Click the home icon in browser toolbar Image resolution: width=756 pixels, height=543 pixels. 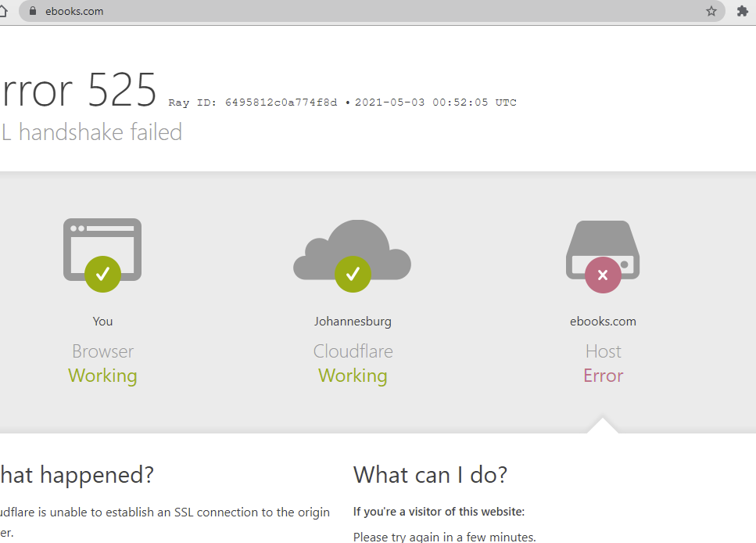[3, 11]
